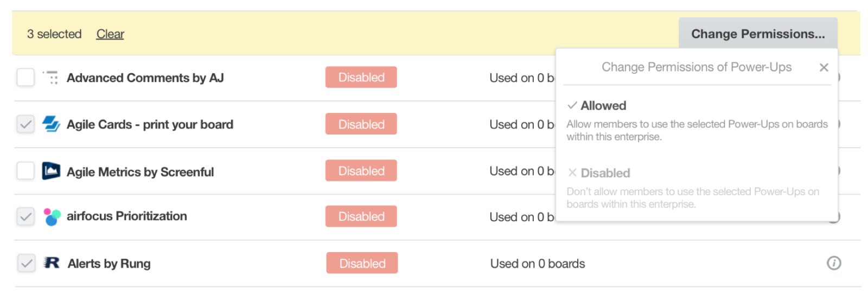Click Disabled badge for Advanced Comments
Image resolution: width=868 pixels, height=295 pixels.
(x=361, y=77)
